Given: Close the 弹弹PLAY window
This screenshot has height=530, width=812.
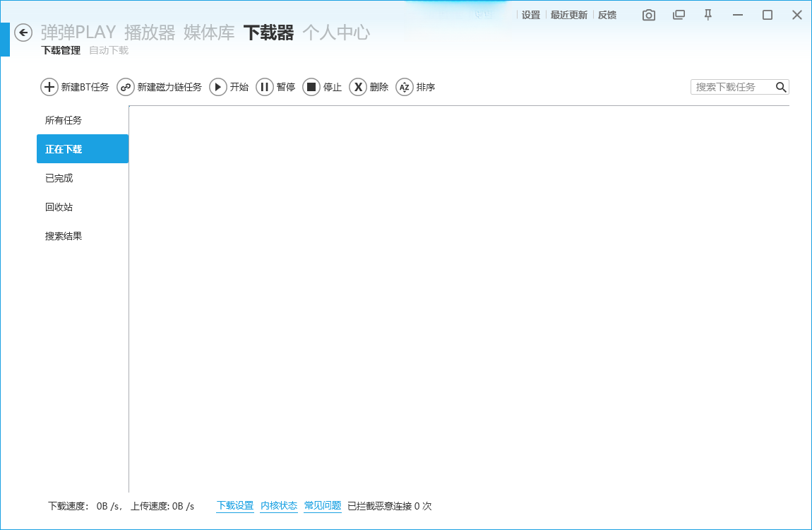Looking at the screenshot, I should (x=797, y=15).
